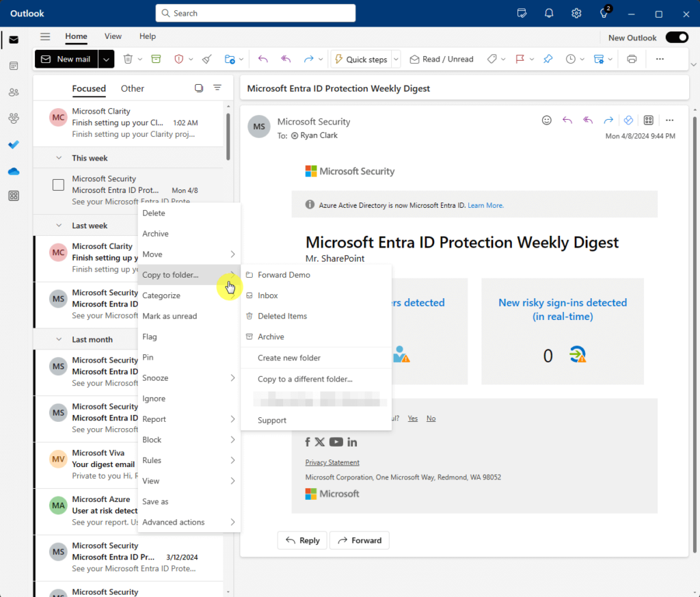Click the Pin icon in ribbon

click(x=548, y=59)
